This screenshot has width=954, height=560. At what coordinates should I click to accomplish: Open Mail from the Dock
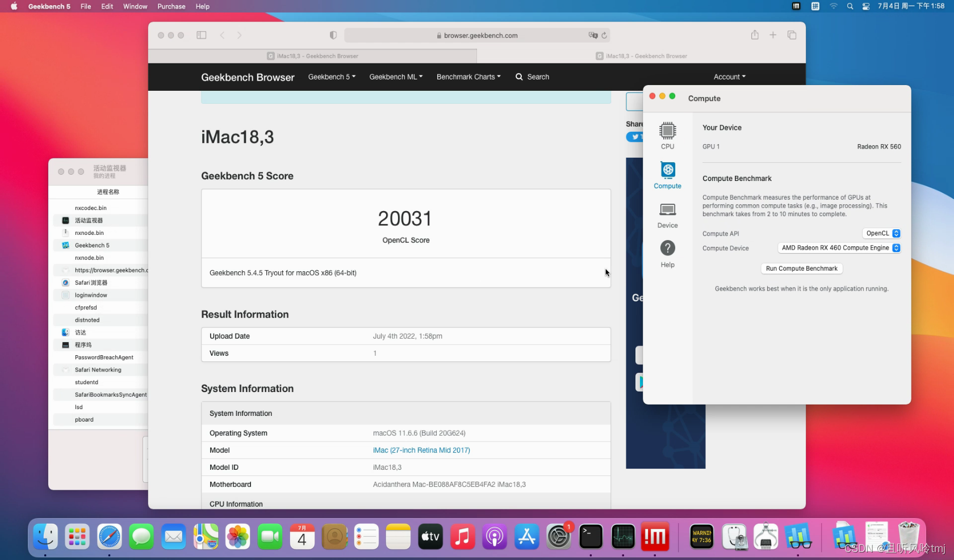coord(173,536)
